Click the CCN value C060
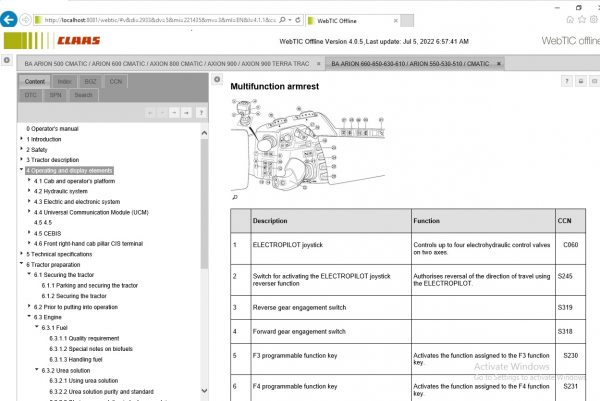600x401 pixels. (571, 245)
